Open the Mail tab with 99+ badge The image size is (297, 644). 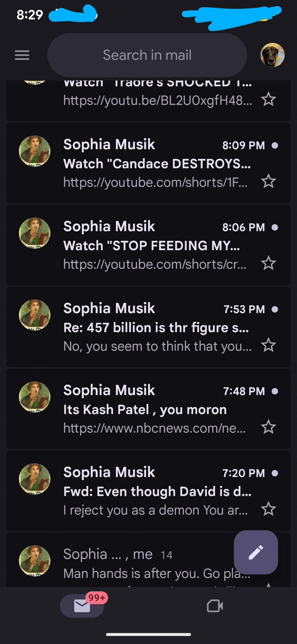click(x=82, y=606)
